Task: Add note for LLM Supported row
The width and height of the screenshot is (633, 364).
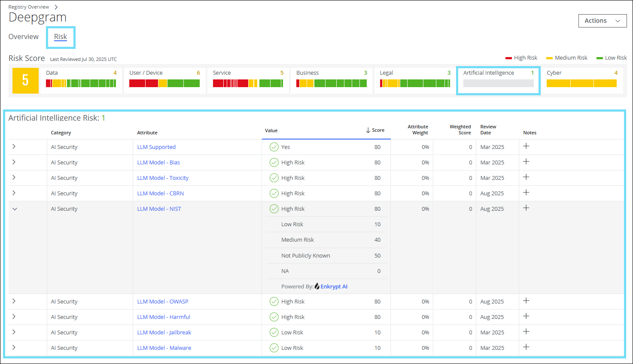Action: pos(526,146)
